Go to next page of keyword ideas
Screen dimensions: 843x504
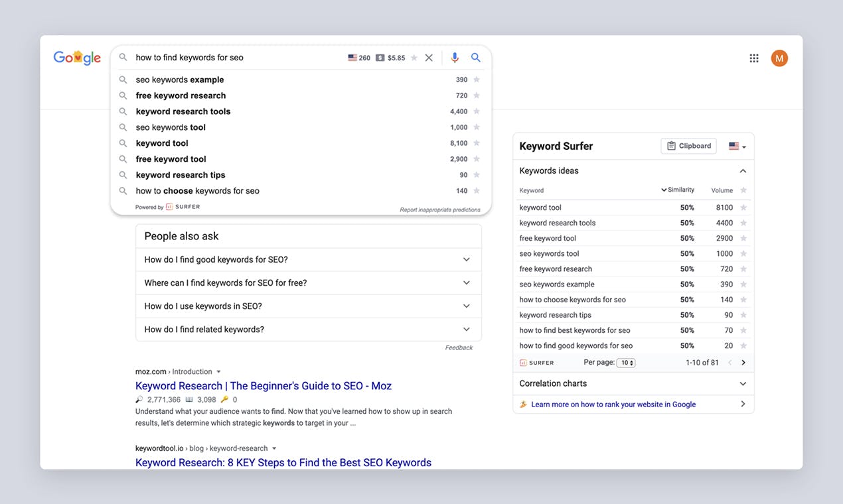(743, 363)
